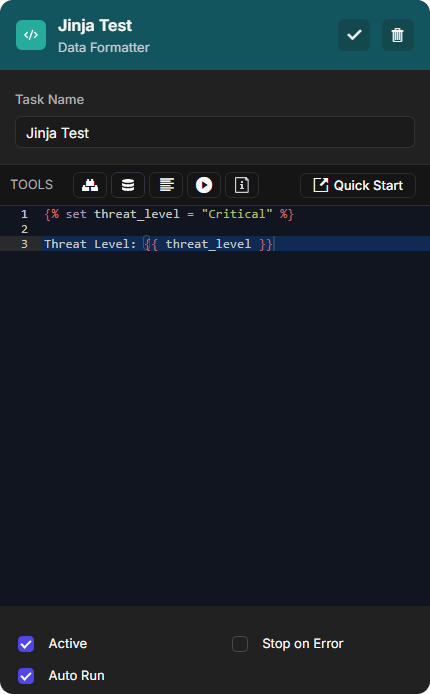Click the Auto Run label
This screenshot has height=694, width=430.
(77, 676)
